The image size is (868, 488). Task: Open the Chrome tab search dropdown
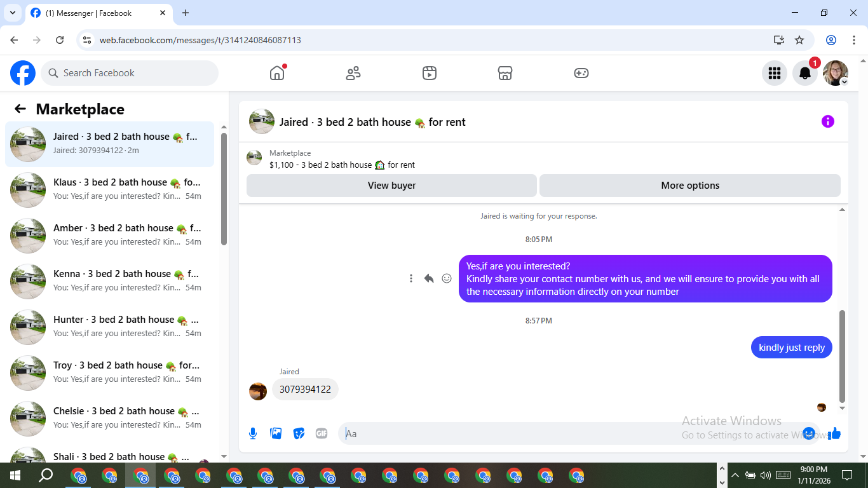(x=13, y=13)
